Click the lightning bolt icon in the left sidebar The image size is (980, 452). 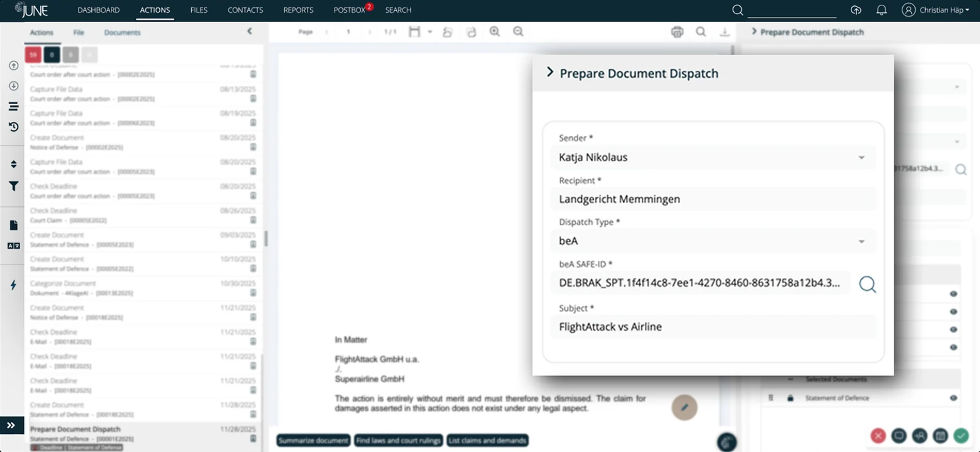point(13,285)
